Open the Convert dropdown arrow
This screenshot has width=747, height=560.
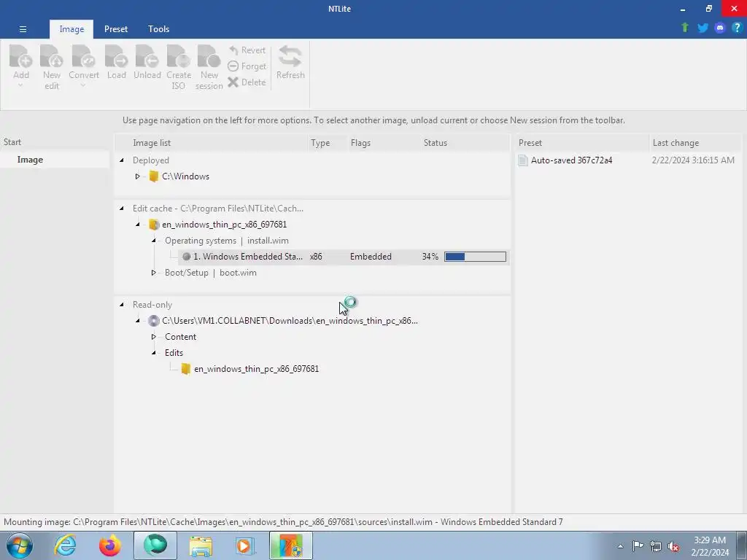tap(83, 86)
